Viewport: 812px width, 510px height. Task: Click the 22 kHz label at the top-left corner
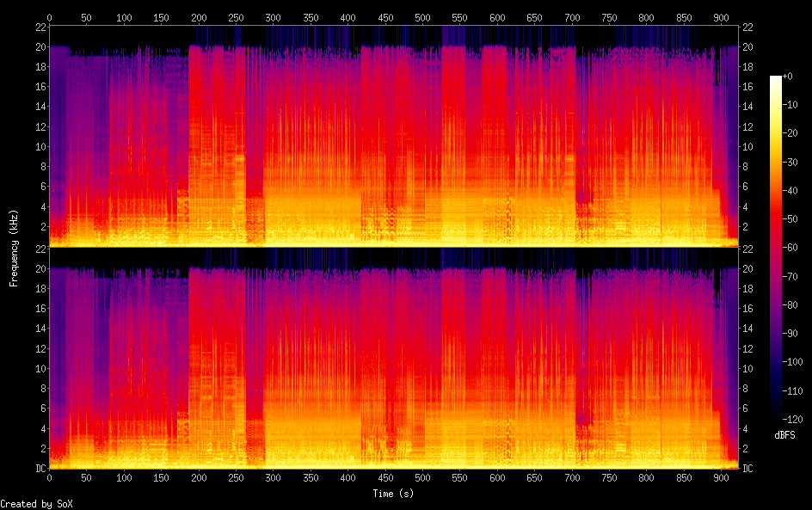pyautogui.click(x=39, y=28)
